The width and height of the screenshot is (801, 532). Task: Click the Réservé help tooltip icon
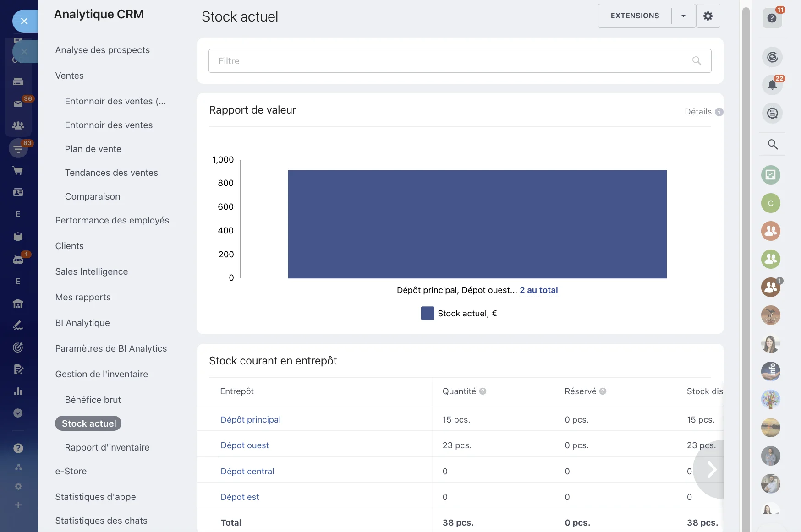(603, 391)
